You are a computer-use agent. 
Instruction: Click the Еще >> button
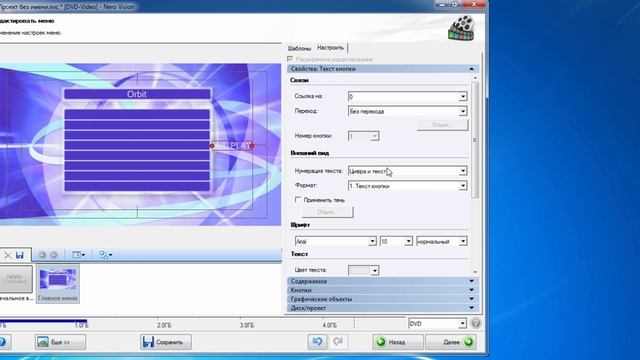coord(60,342)
